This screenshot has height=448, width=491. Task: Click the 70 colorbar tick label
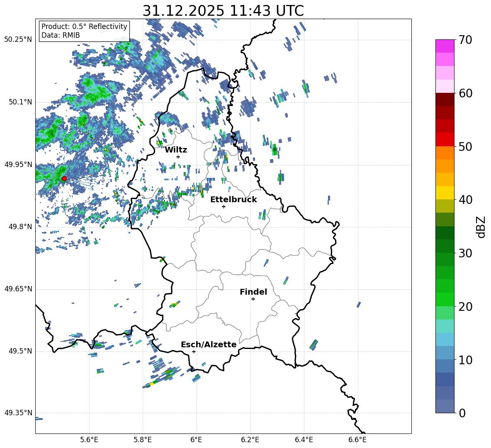(x=465, y=40)
